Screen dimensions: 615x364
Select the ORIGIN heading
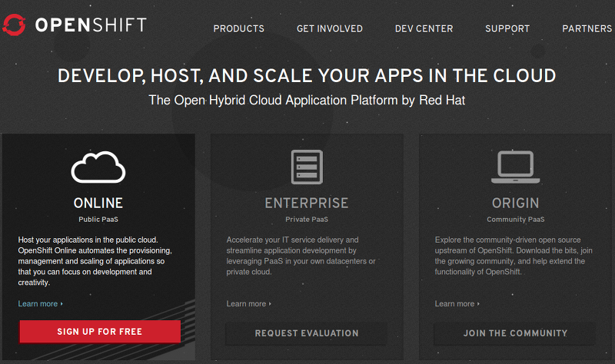tap(515, 203)
